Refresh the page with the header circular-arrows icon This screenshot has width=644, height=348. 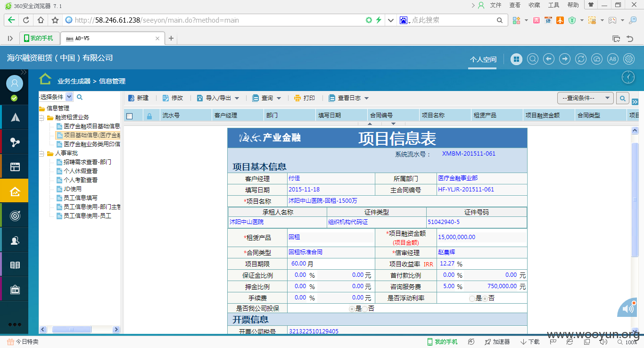pyautogui.click(x=581, y=59)
